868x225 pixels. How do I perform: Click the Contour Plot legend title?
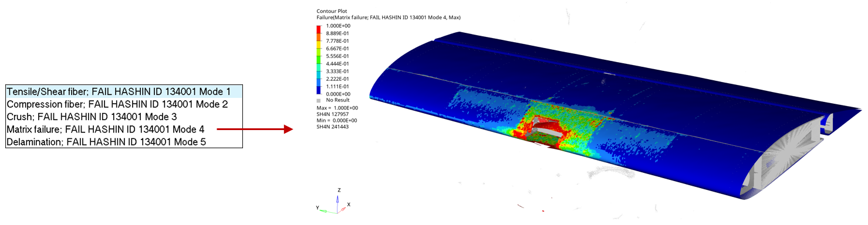click(330, 11)
